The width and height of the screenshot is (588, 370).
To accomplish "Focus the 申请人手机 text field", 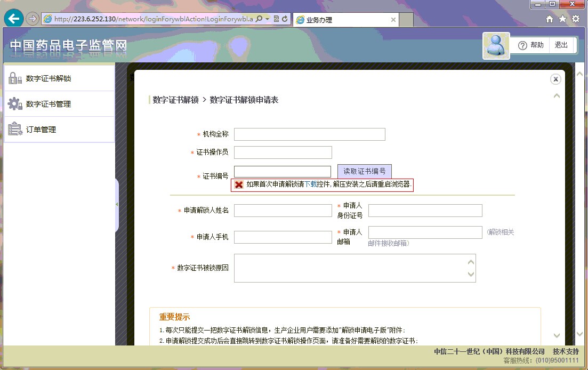I will point(283,237).
